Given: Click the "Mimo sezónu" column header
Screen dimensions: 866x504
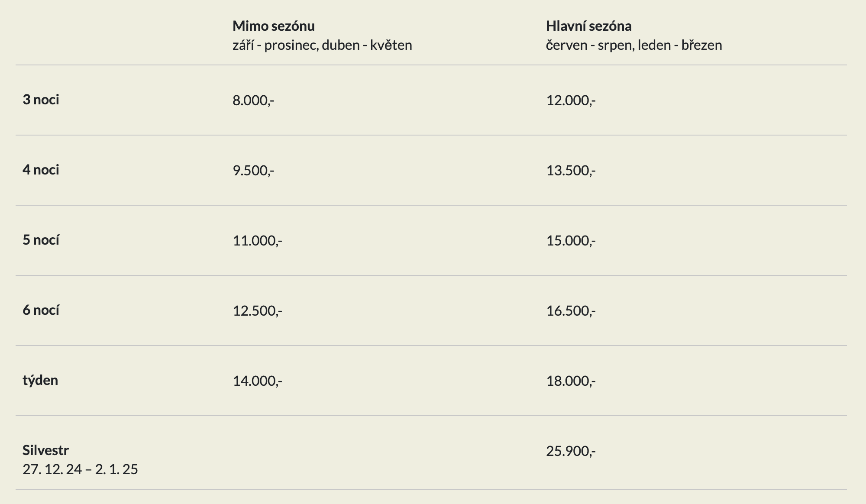Looking at the screenshot, I should point(273,26).
